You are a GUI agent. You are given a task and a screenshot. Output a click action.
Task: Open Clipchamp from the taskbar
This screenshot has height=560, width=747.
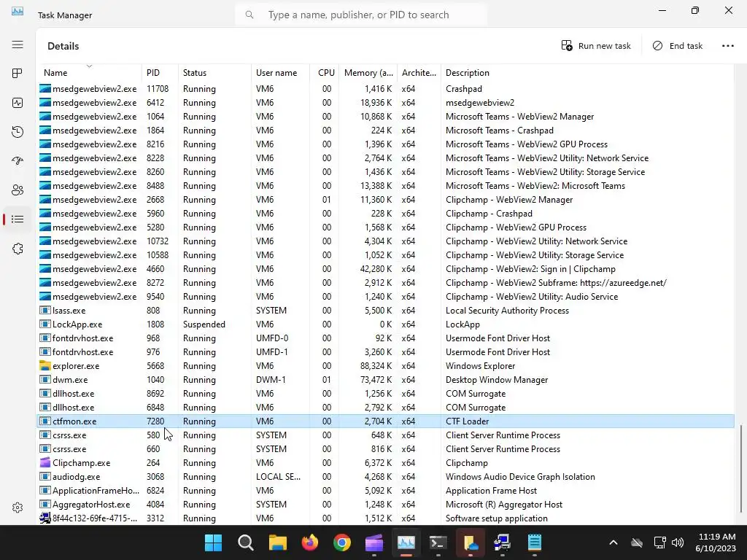pos(374,542)
